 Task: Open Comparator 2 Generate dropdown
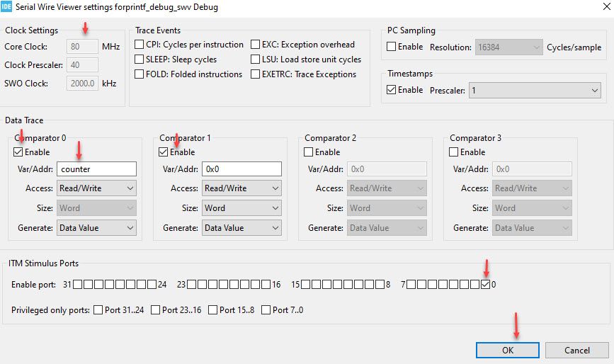tap(387, 228)
